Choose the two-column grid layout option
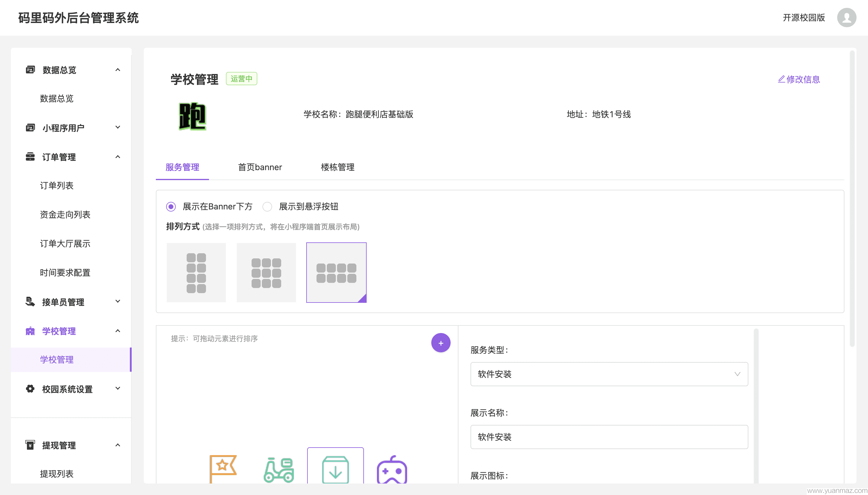The height and width of the screenshot is (495, 868). [x=196, y=272]
